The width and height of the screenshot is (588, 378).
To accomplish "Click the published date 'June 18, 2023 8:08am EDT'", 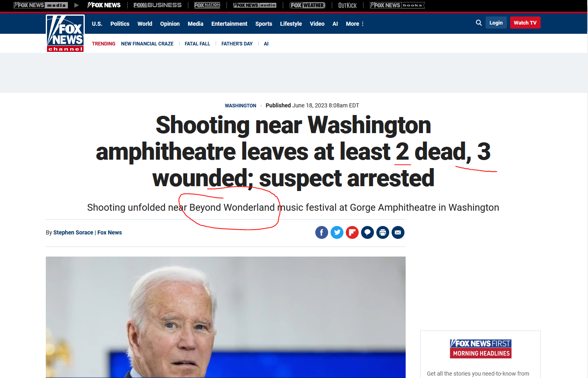I will click(x=326, y=105).
